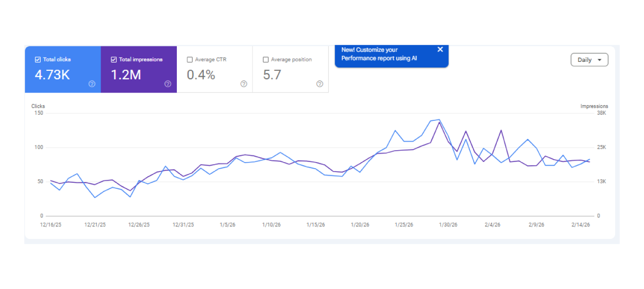The width and height of the screenshot is (644, 289).
Task: Open the Daily granularity dropdown
Action: point(589,60)
